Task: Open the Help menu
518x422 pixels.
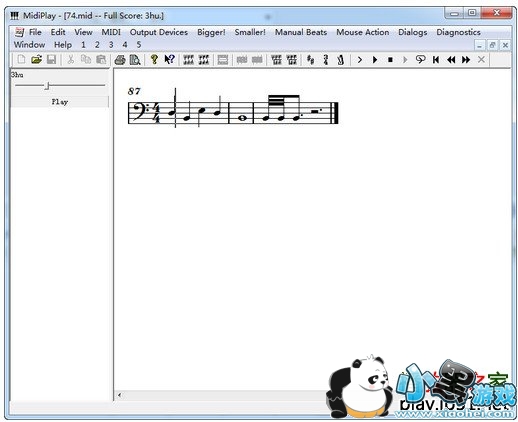Action: coord(63,45)
